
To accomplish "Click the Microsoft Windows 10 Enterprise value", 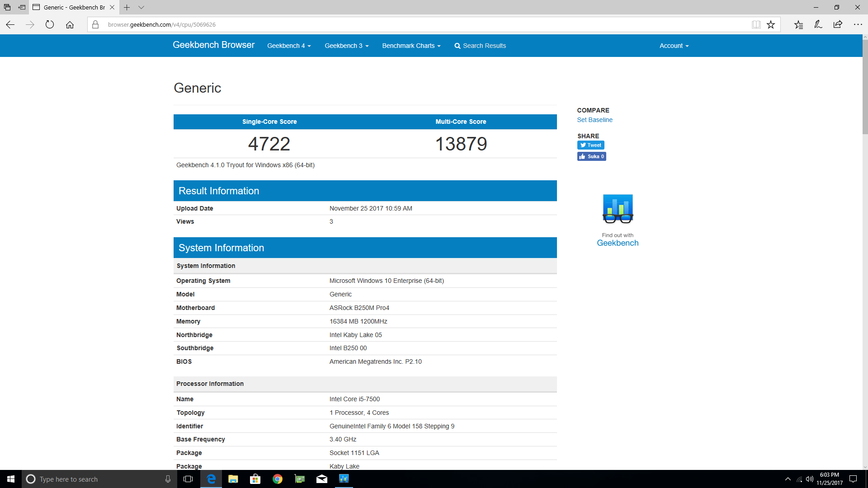I will [387, 281].
